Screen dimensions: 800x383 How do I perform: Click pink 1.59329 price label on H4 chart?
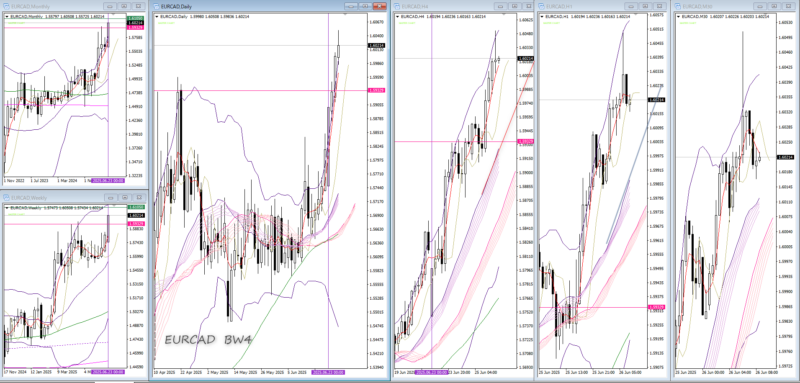pos(526,141)
